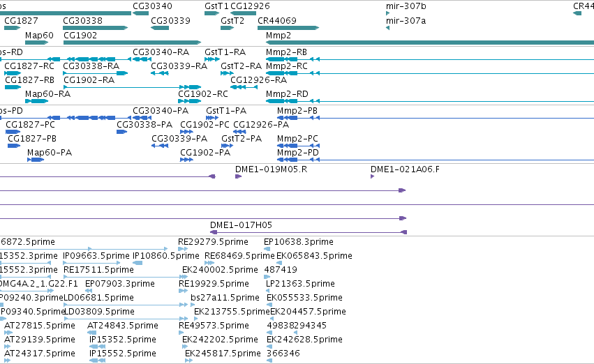Select the CG1827-RC transcript

click(13, 73)
